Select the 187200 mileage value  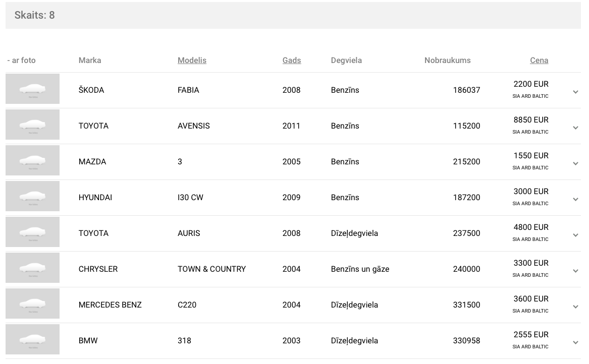tap(466, 198)
